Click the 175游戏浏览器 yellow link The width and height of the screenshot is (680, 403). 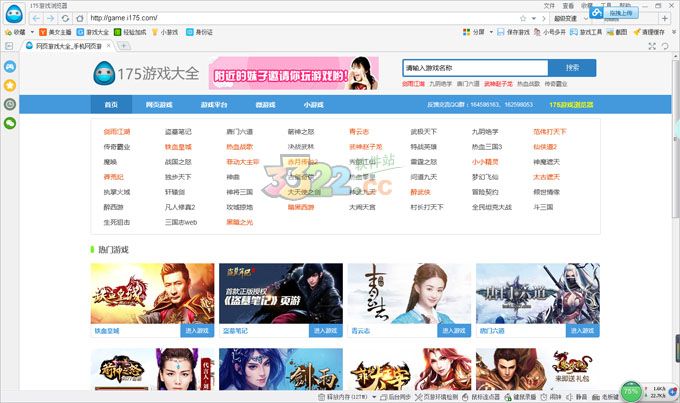pos(571,105)
